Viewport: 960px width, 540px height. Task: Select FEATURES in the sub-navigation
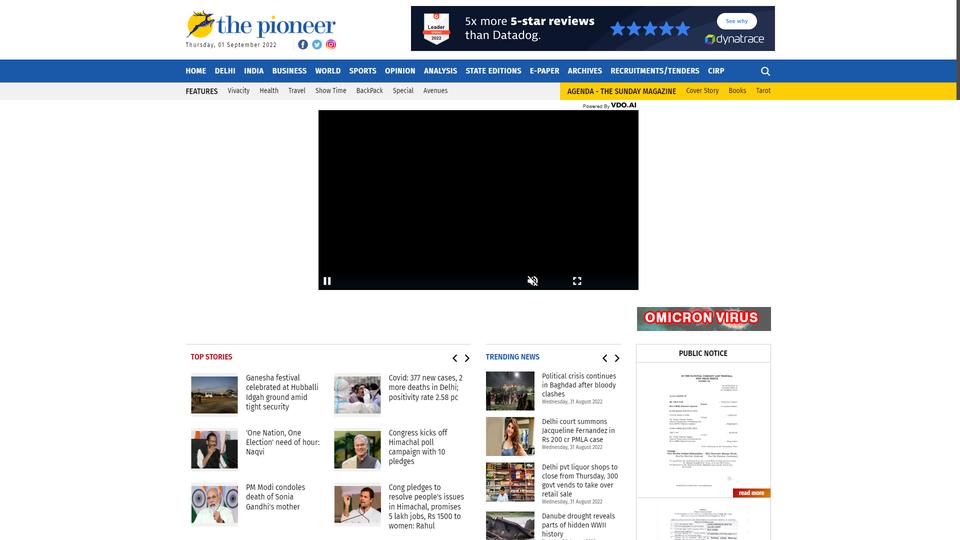point(201,91)
